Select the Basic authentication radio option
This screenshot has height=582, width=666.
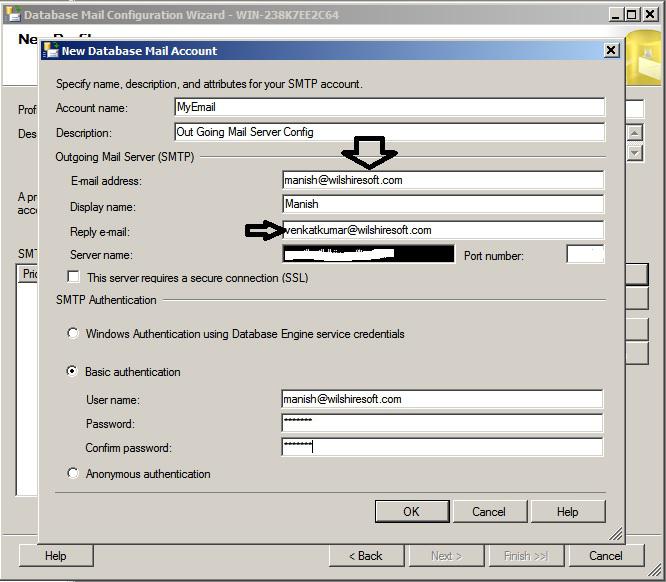(x=72, y=371)
